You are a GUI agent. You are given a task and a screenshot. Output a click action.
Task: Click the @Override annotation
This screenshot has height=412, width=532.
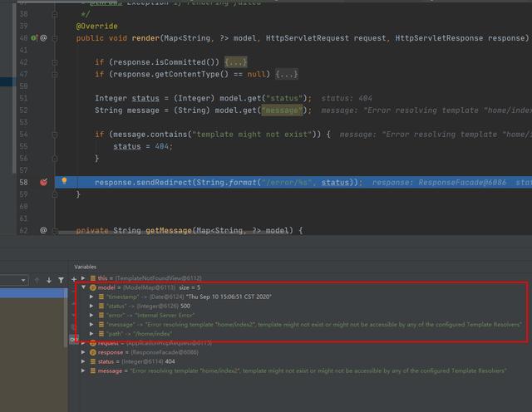(96, 26)
